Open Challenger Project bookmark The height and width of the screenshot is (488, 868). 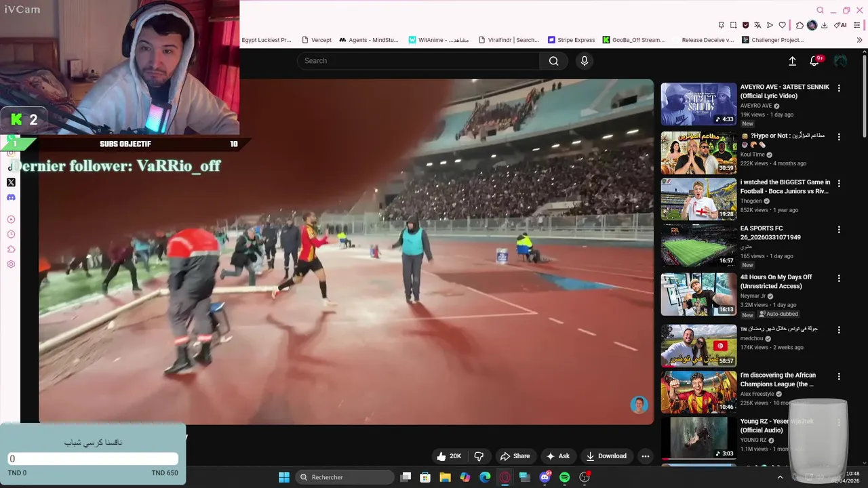coord(772,40)
